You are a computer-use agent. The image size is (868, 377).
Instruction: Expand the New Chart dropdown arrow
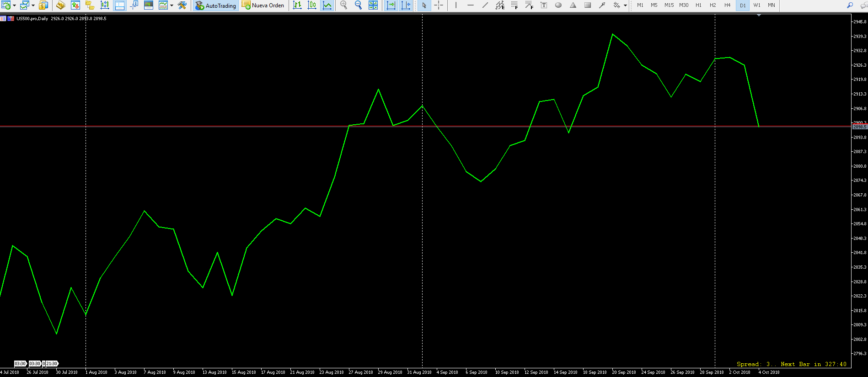coord(15,5)
